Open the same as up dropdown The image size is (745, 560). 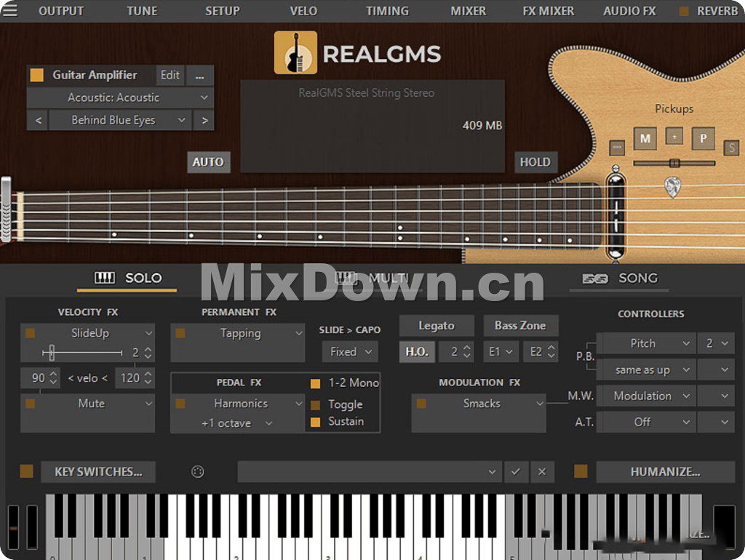tap(647, 370)
